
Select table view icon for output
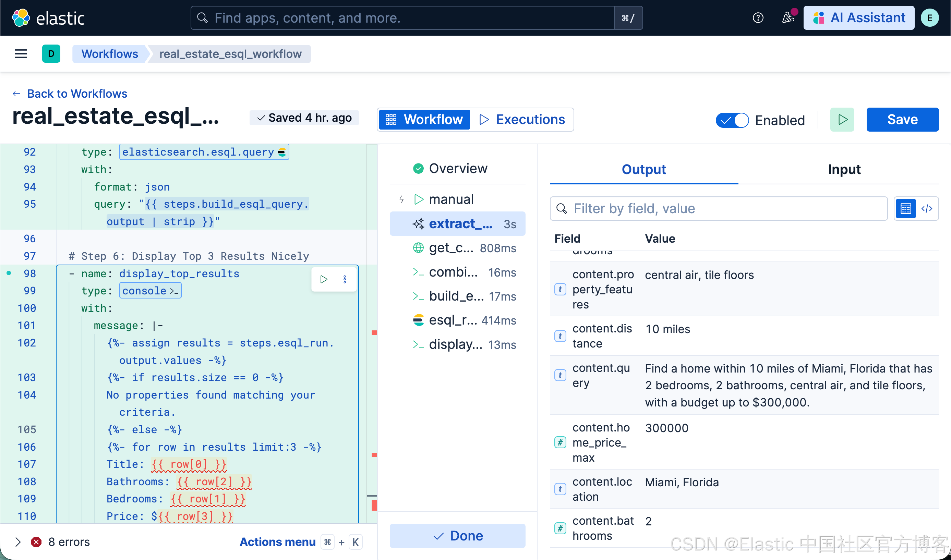pyautogui.click(x=905, y=208)
